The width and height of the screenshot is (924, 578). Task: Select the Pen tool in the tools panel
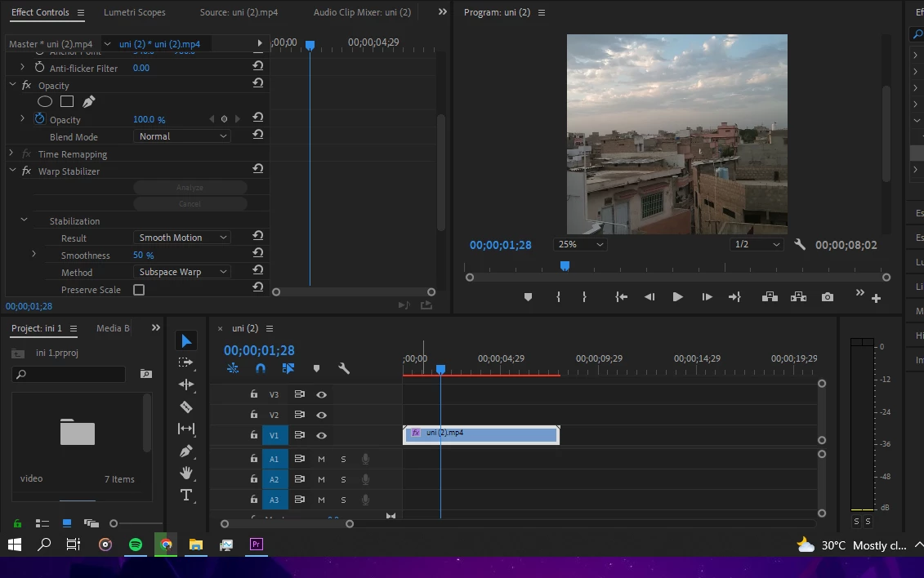186,451
